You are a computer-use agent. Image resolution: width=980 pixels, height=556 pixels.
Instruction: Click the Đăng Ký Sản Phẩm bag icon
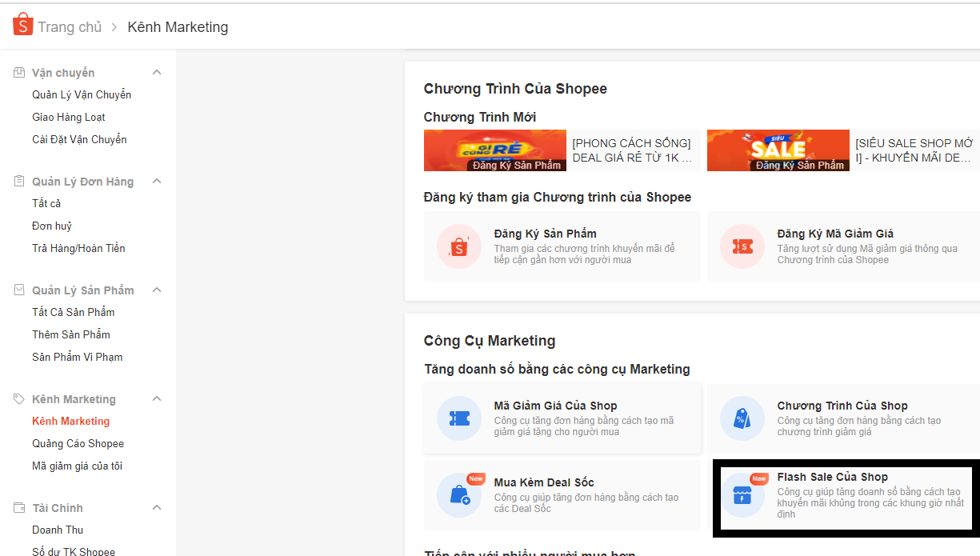(458, 246)
